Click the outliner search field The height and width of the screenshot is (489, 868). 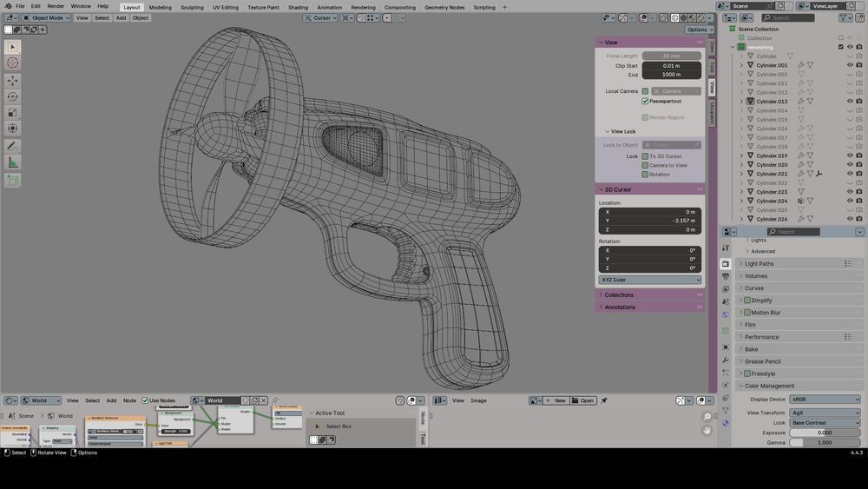(x=788, y=17)
